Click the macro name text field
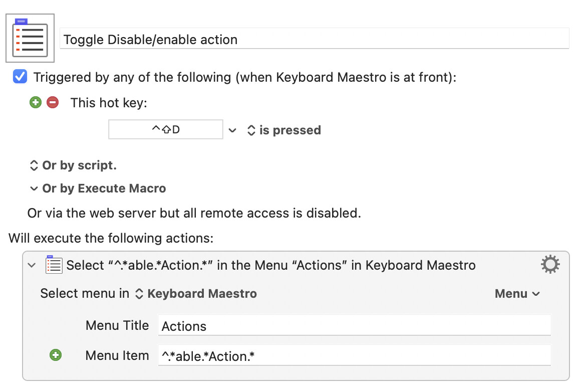588x391 pixels. (x=314, y=39)
